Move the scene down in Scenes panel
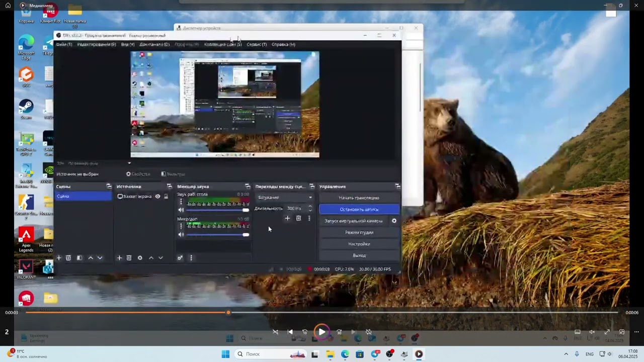 pos(100,258)
